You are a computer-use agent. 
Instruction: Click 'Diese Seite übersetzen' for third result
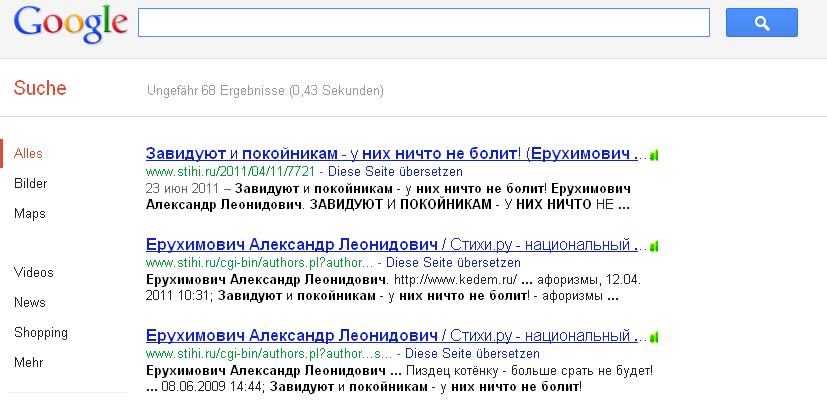[472, 353]
